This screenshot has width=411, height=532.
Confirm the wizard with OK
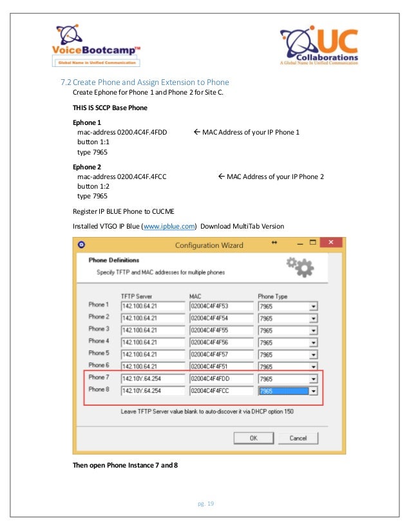(254, 438)
